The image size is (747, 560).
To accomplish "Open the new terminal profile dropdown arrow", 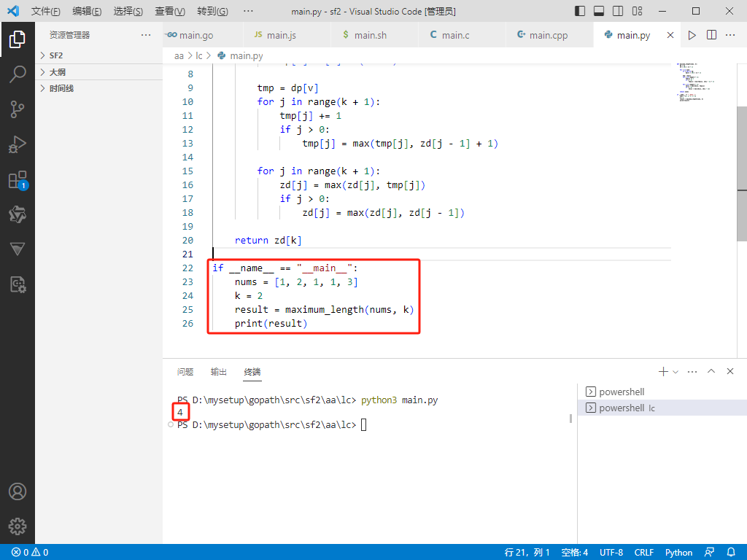I will tap(676, 372).
